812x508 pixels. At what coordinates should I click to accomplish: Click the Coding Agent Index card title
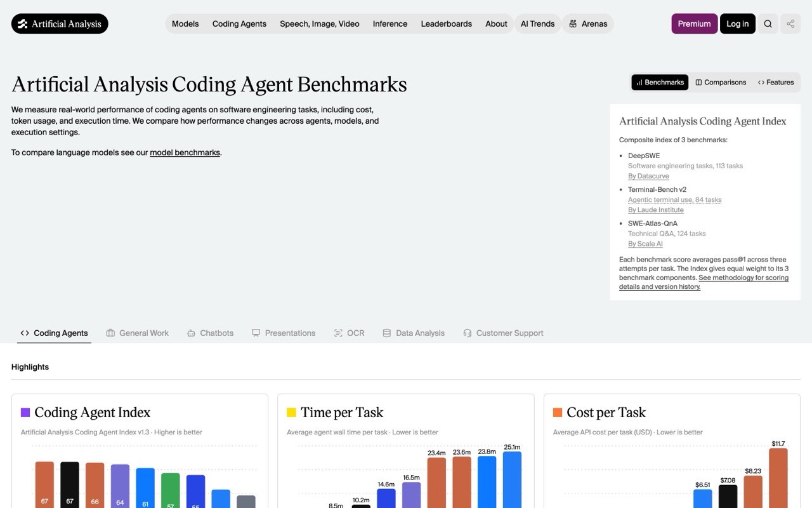92,413
